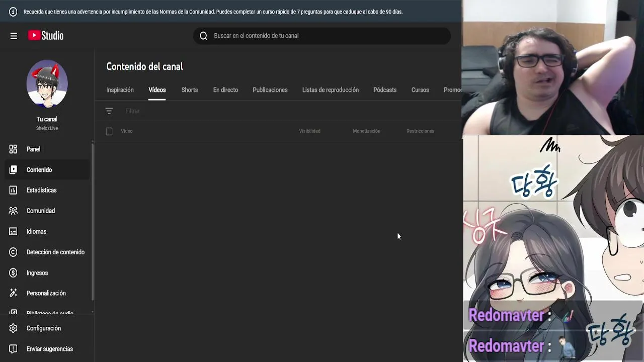Click the Visibilidad column header
The width and height of the screenshot is (644, 362).
(x=309, y=131)
